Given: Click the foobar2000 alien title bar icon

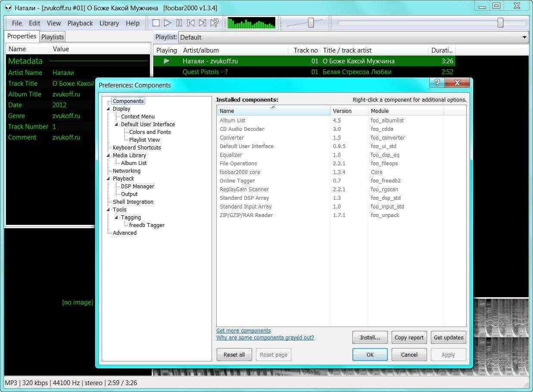Looking at the screenshot, I should coord(8,7).
